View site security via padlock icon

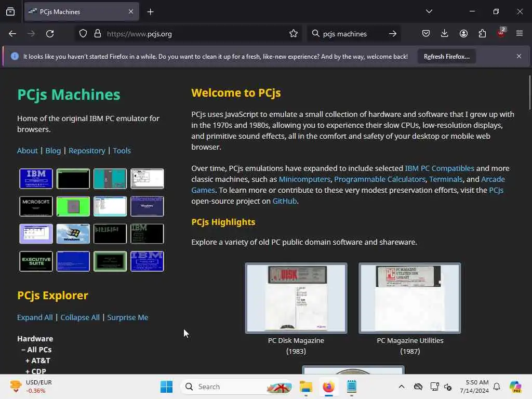(x=98, y=34)
